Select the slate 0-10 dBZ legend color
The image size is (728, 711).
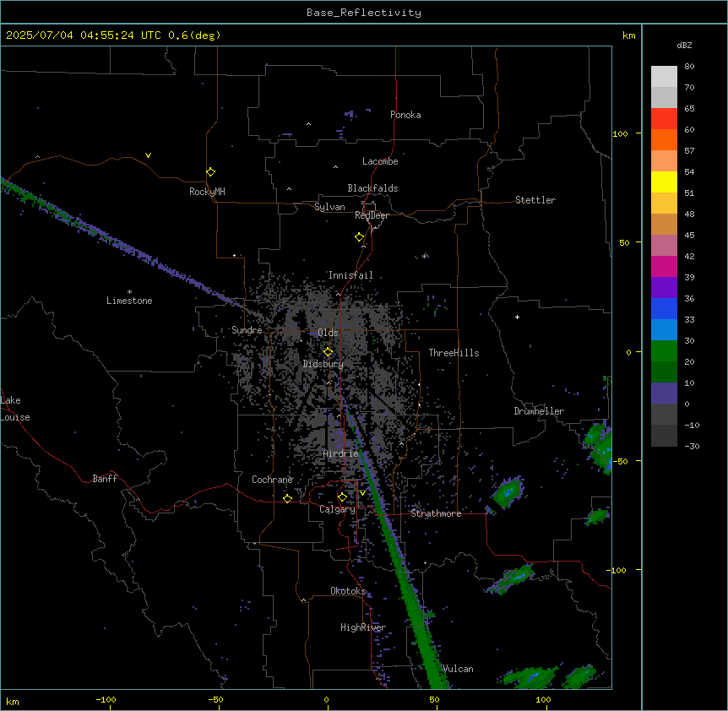664,393
